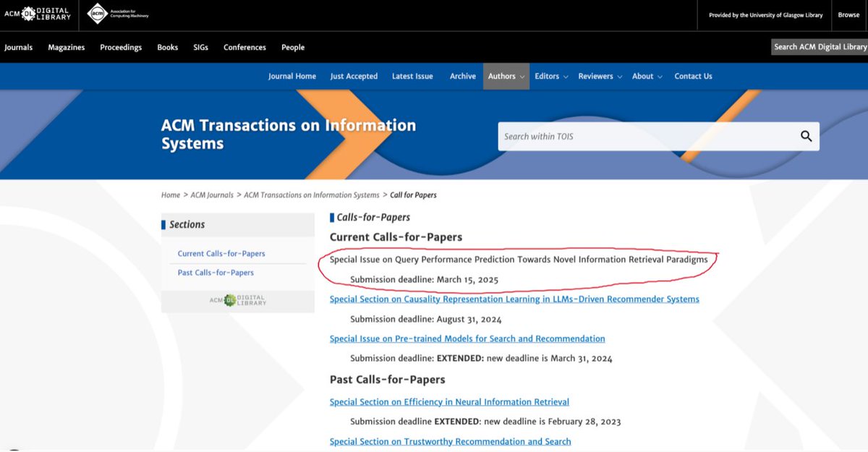Click the 'Submission deadline: March 15, 2025' text
Viewport: 868px width, 452px height.
point(424,279)
